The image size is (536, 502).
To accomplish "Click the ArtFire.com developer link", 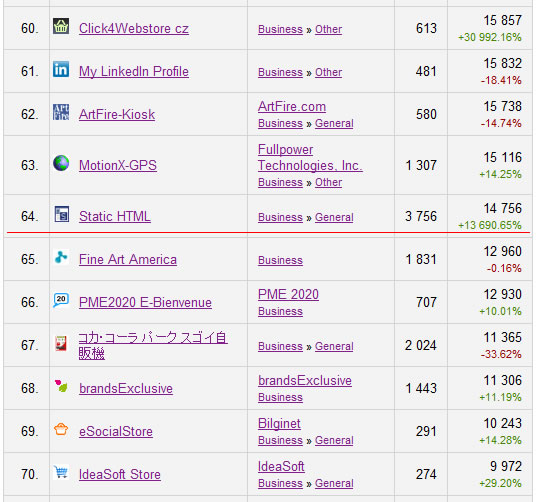I will pos(292,107).
